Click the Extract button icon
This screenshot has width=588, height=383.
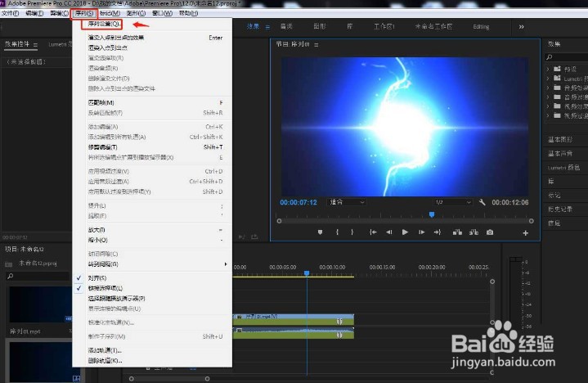click(474, 232)
